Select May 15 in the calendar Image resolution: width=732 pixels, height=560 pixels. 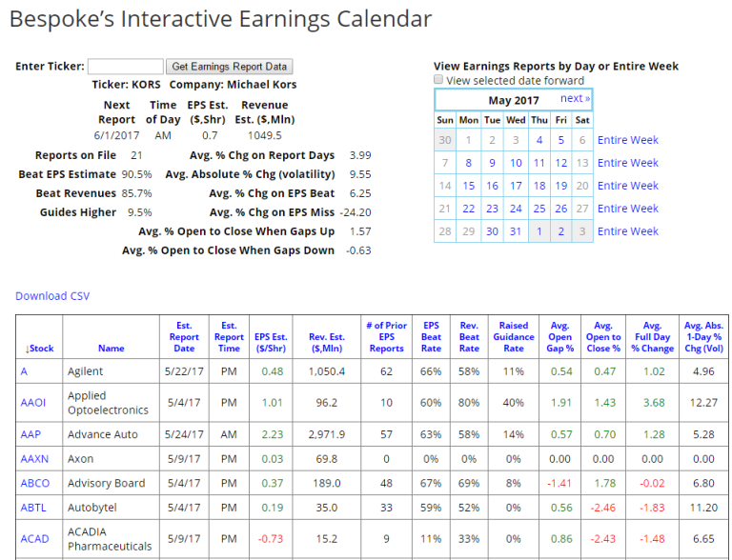coord(469,186)
